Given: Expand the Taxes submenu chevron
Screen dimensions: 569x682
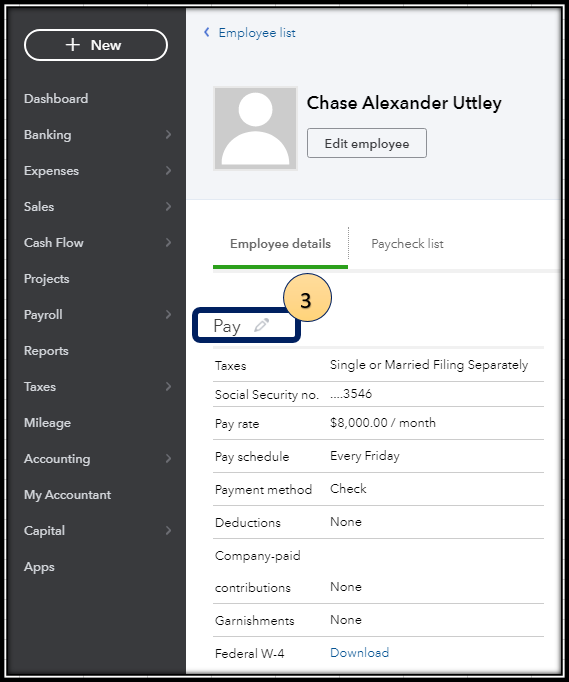Looking at the screenshot, I should (x=168, y=387).
